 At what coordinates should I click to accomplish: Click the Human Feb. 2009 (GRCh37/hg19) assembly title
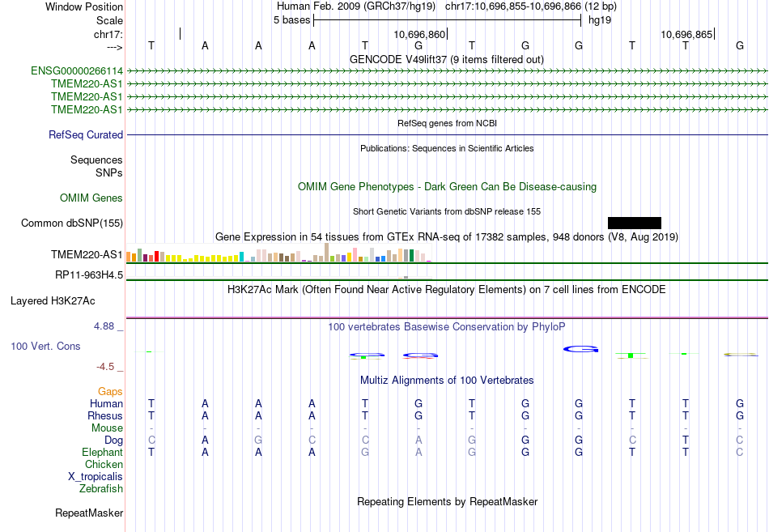click(356, 6)
